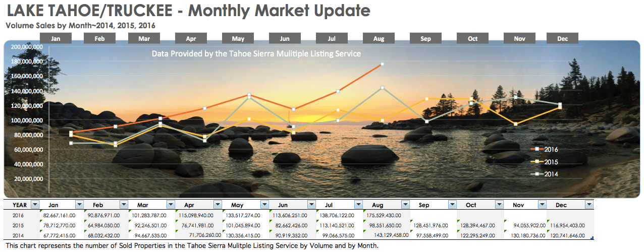644x252 pixels.
Task: Click the 2014 August data point marker
Action: (383, 88)
